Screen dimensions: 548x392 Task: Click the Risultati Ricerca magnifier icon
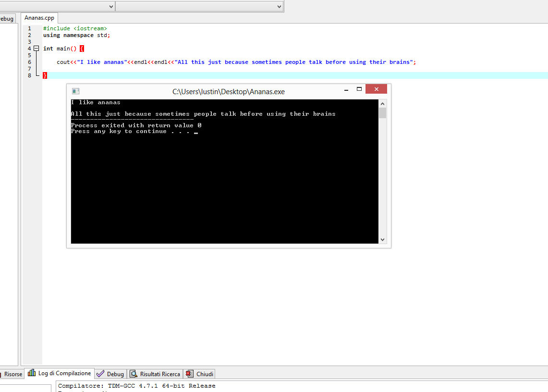point(133,374)
